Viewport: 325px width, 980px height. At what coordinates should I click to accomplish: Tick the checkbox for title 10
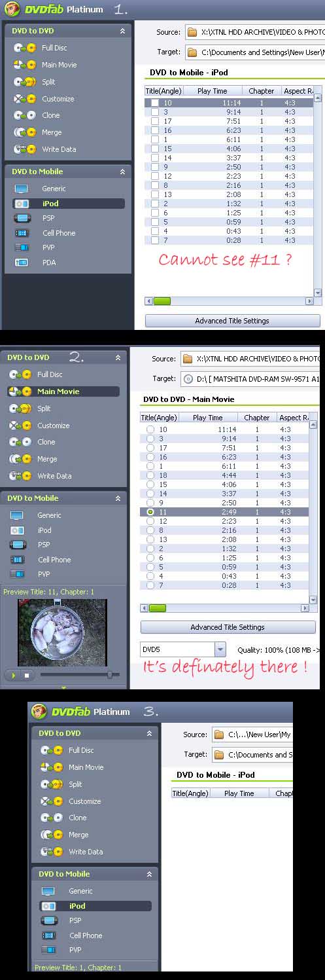155,103
